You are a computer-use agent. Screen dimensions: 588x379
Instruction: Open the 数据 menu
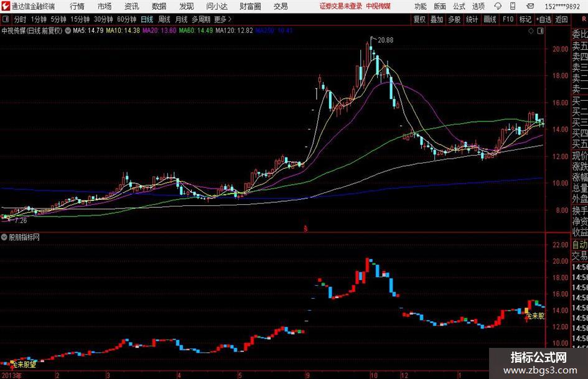pyautogui.click(x=159, y=6)
